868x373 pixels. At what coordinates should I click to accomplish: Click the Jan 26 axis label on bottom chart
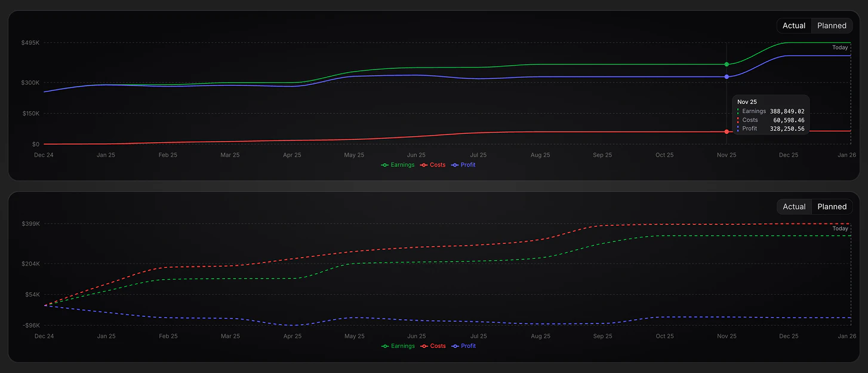point(847,336)
